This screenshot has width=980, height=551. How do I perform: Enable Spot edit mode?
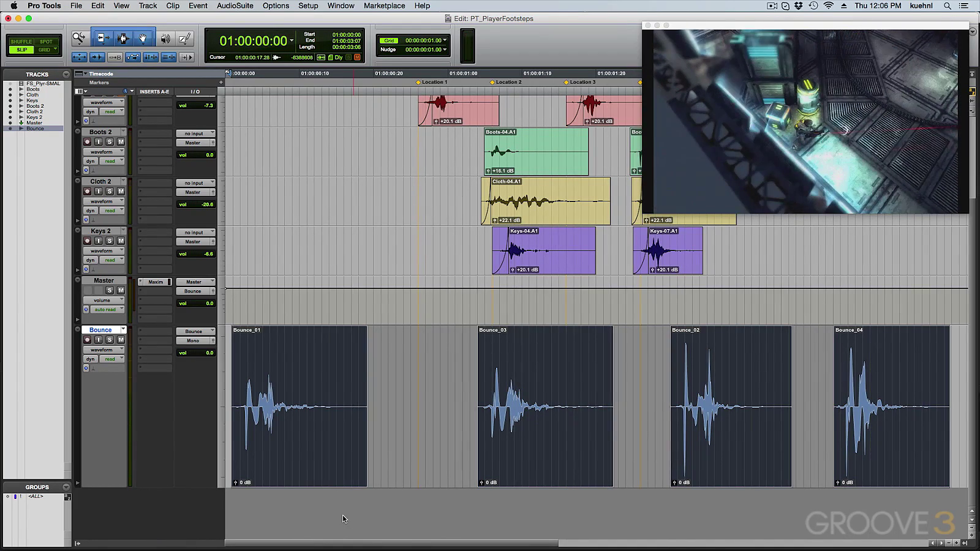[x=46, y=42]
